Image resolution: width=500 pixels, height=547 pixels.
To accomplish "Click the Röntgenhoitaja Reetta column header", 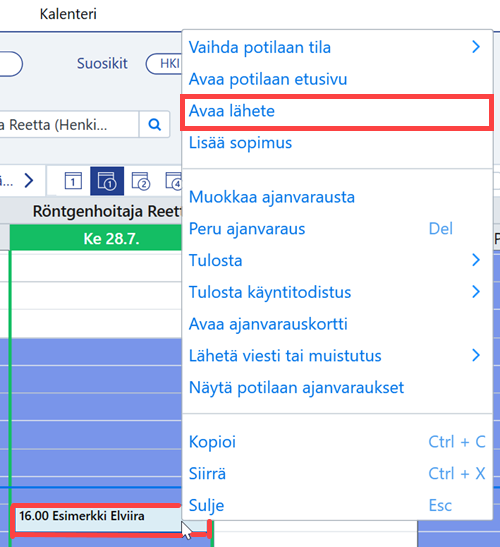I will coord(107,211).
